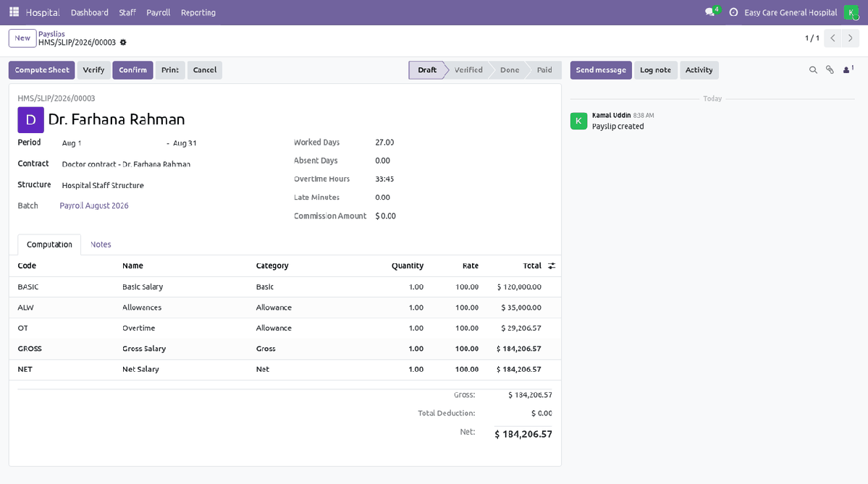Click the Compute Sheet button
Image resolution: width=868 pixels, height=484 pixels.
click(x=42, y=70)
